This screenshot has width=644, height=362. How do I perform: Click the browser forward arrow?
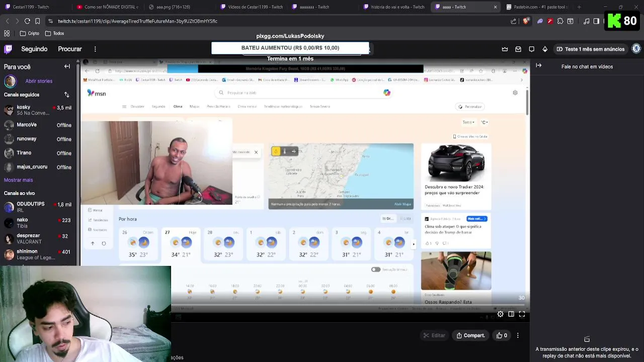point(17,21)
